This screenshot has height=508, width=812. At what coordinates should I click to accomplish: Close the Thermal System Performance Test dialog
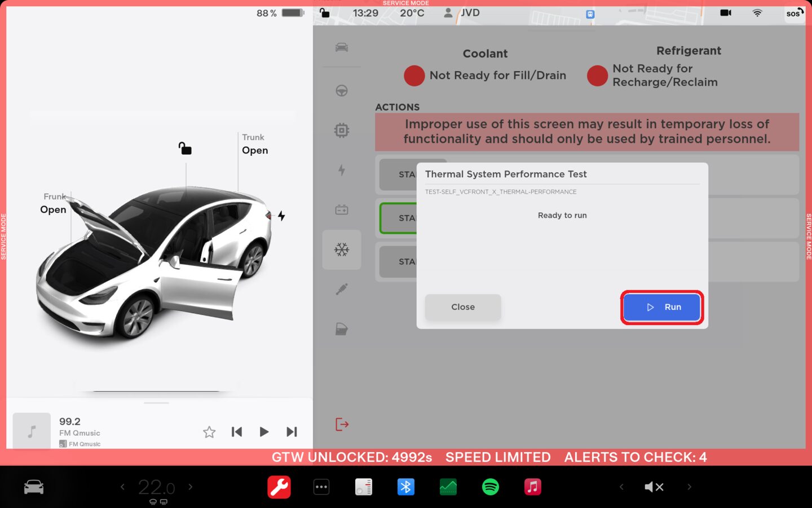tap(462, 307)
